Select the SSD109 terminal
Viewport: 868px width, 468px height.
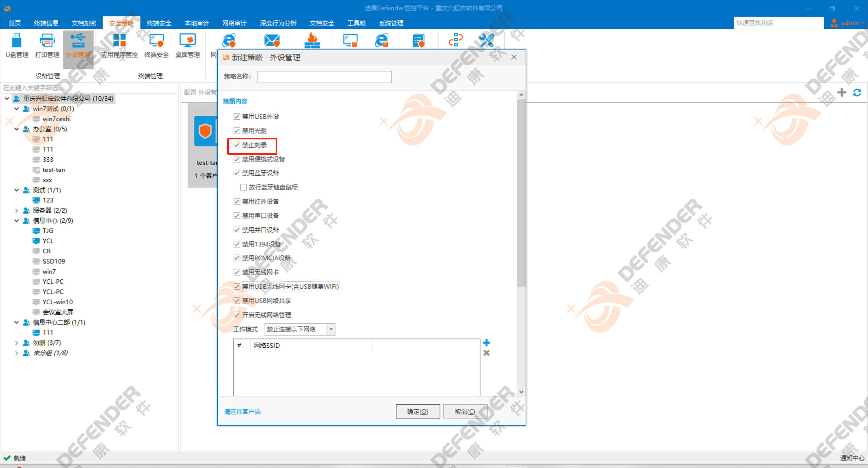(x=54, y=261)
